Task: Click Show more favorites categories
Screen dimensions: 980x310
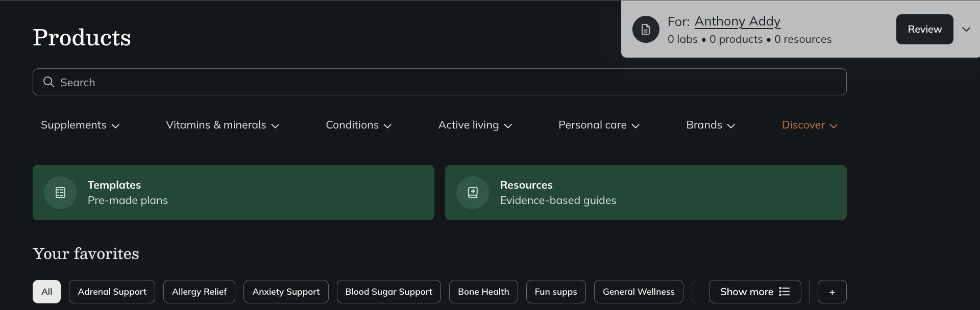Action: (x=754, y=292)
